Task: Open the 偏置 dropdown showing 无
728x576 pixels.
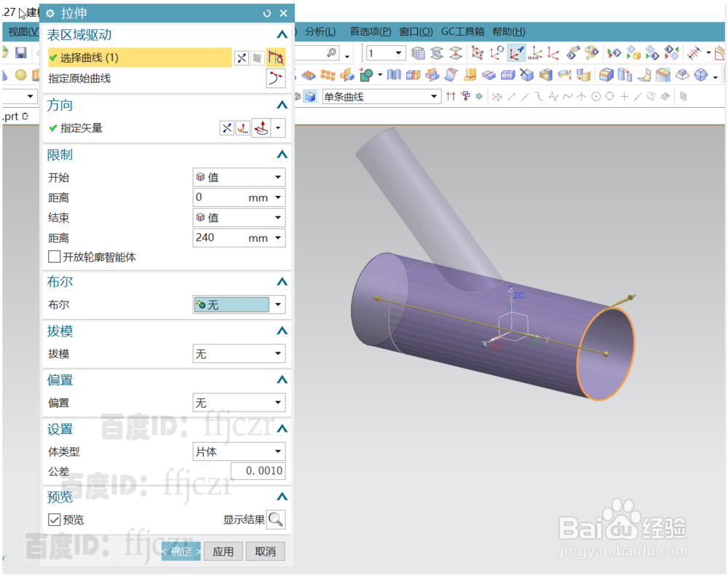Action: pyautogui.click(x=239, y=403)
